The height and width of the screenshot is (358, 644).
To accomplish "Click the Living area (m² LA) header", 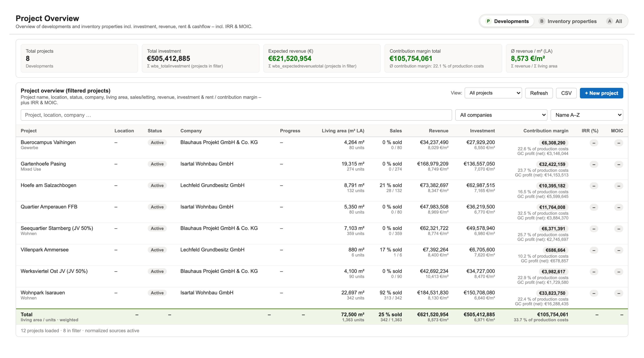I will 343,131.
